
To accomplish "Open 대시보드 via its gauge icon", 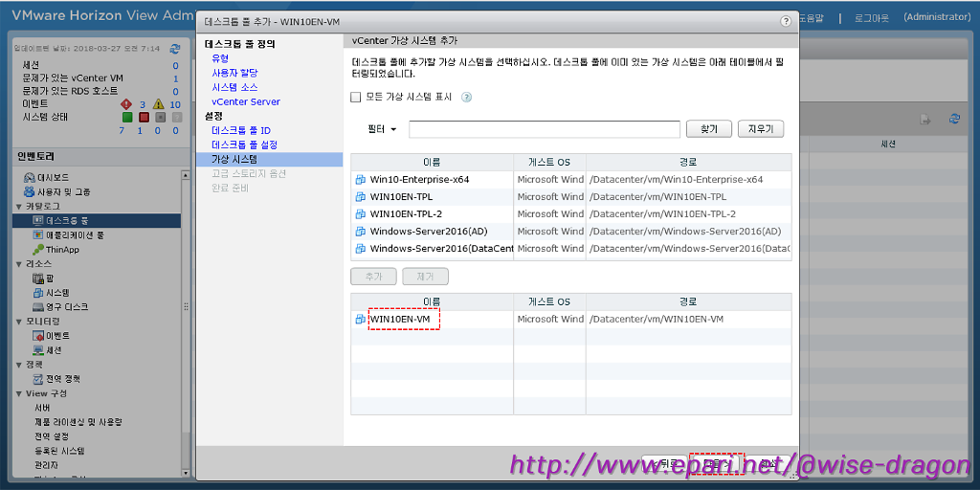I will (29, 177).
